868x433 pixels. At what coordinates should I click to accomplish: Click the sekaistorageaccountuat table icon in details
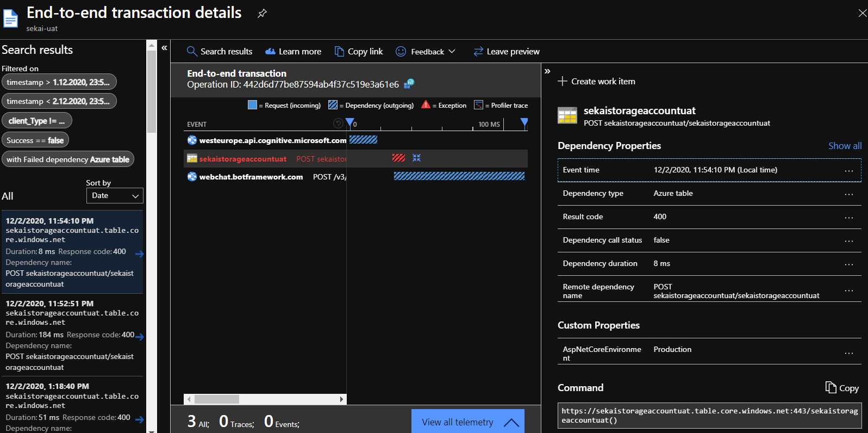click(567, 115)
